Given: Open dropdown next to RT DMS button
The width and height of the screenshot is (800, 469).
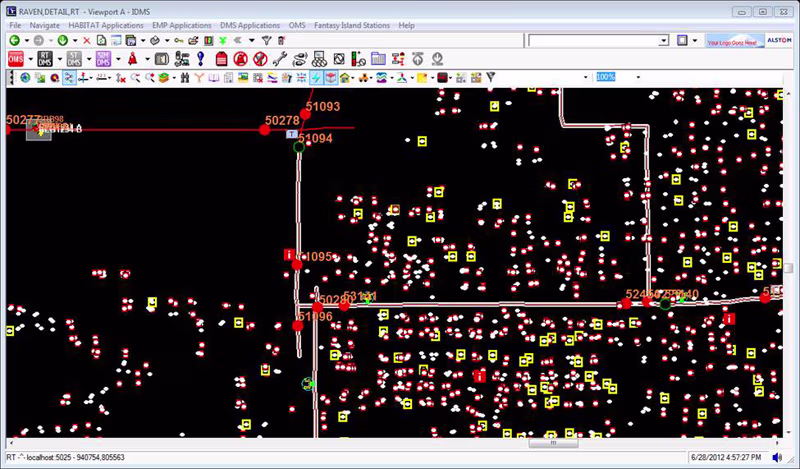Looking at the screenshot, I should pos(60,59).
